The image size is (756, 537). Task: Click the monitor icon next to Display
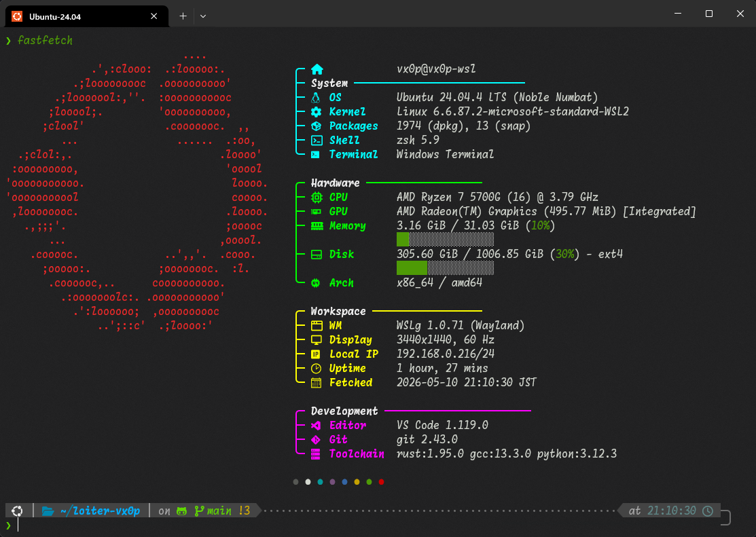(317, 340)
